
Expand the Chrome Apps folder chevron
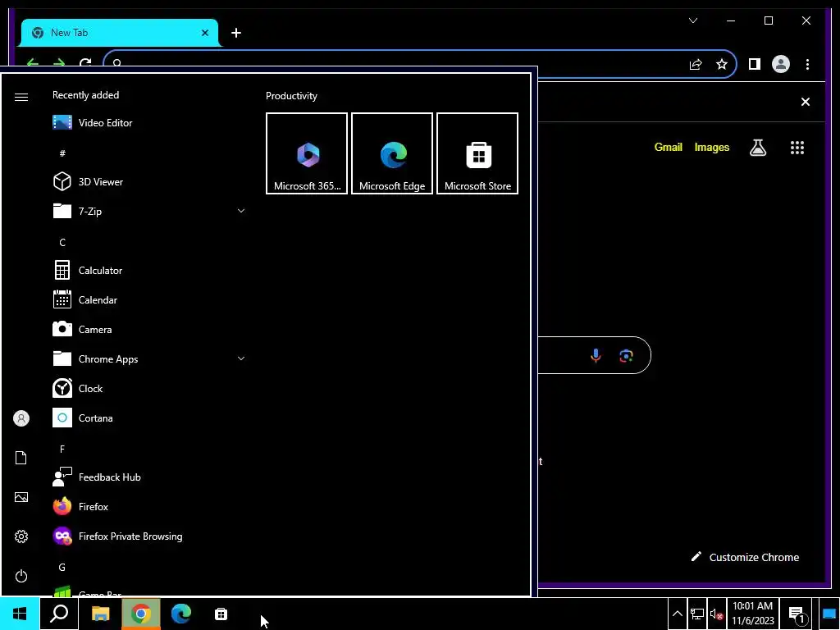[x=241, y=359]
